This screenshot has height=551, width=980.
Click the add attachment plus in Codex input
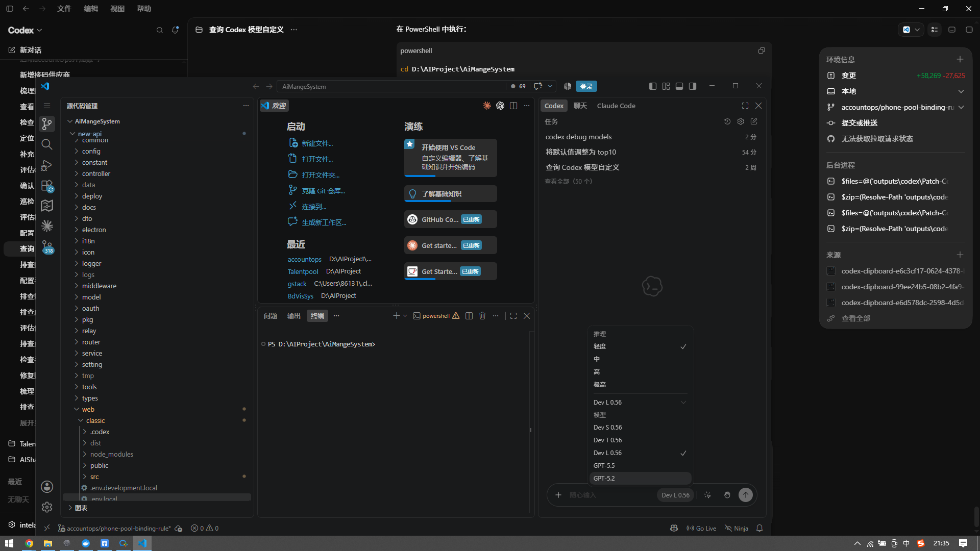[x=558, y=495]
